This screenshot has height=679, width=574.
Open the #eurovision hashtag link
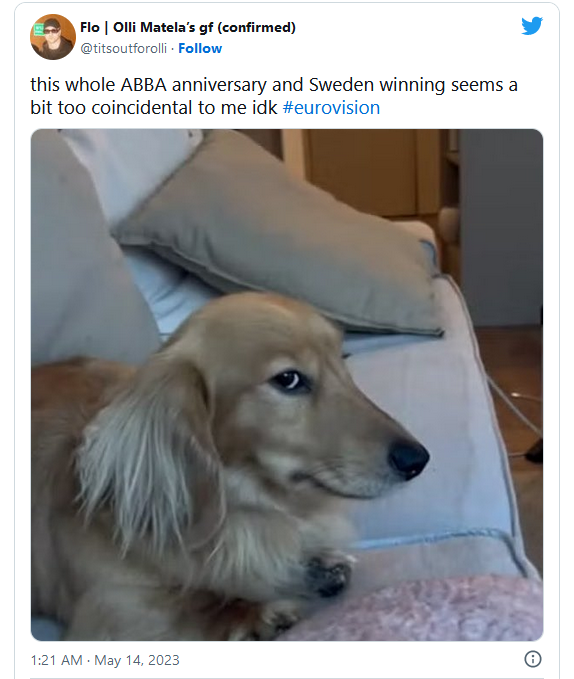[x=331, y=107]
